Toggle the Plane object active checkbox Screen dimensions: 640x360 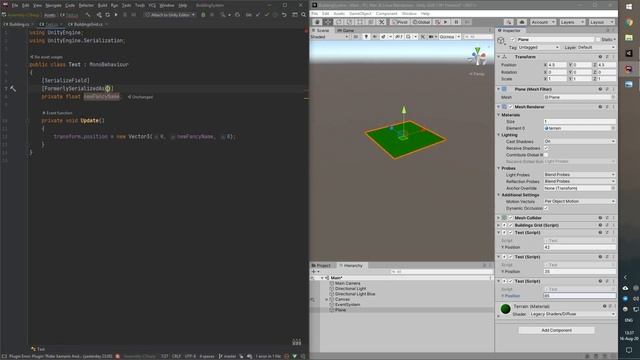pyautogui.click(x=513, y=40)
